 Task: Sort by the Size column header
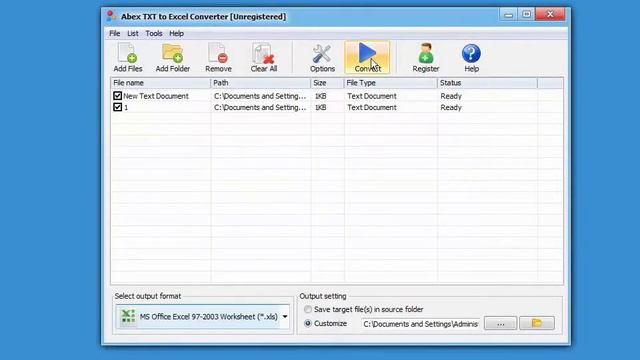[x=327, y=83]
